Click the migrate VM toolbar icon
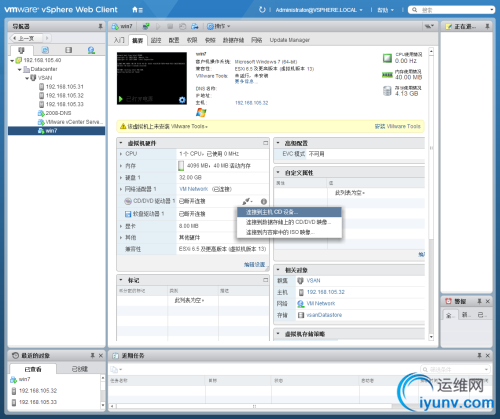This screenshot has height=419, width=500. click(195, 26)
